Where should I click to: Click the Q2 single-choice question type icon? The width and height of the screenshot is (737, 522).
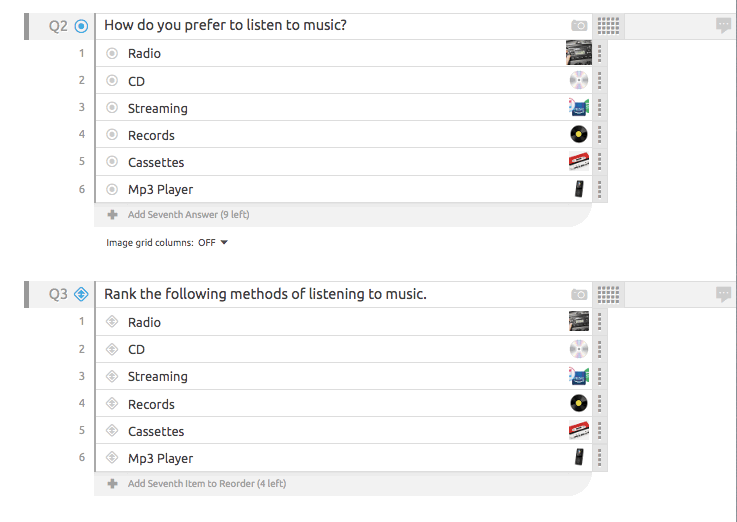(81, 26)
